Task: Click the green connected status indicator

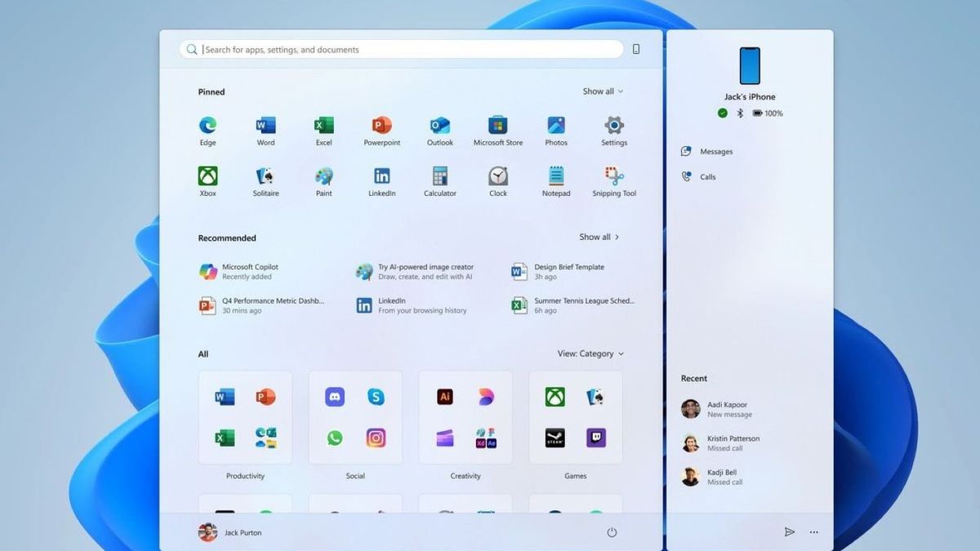Action: tap(722, 113)
